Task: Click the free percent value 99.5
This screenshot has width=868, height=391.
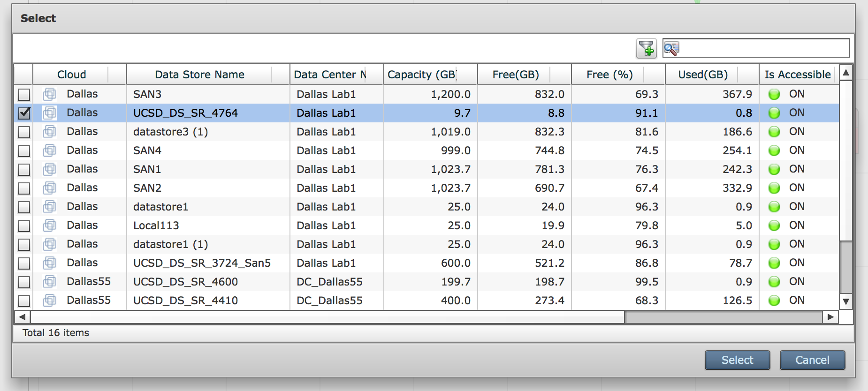Action: point(647,282)
